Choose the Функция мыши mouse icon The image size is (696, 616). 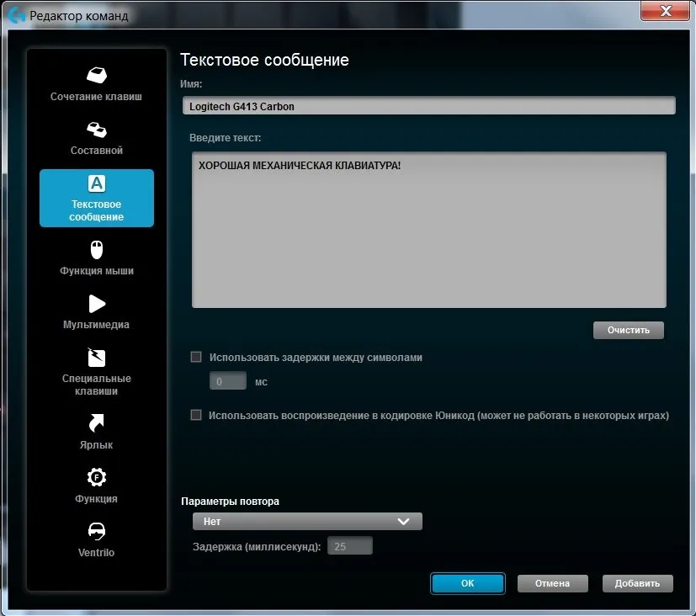(x=96, y=250)
